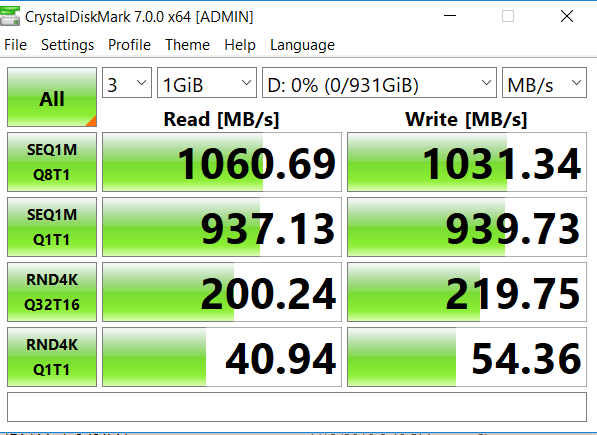
Task: Open the test count dropdown showing 3
Action: pos(127,83)
